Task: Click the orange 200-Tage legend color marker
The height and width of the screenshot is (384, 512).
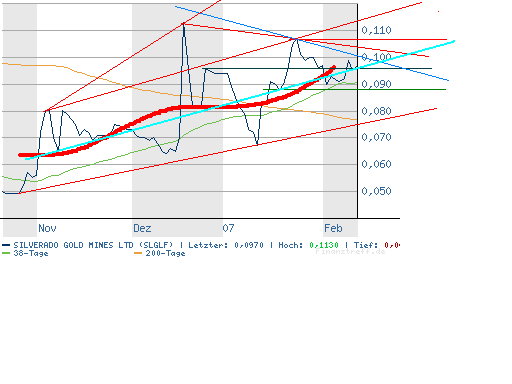Action: pyautogui.click(x=138, y=253)
